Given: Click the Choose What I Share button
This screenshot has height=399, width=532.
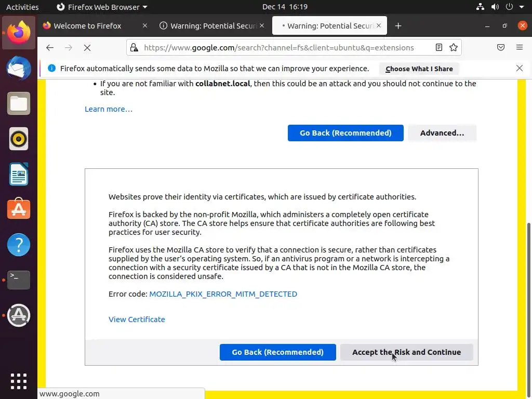Looking at the screenshot, I should click(x=419, y=69).
